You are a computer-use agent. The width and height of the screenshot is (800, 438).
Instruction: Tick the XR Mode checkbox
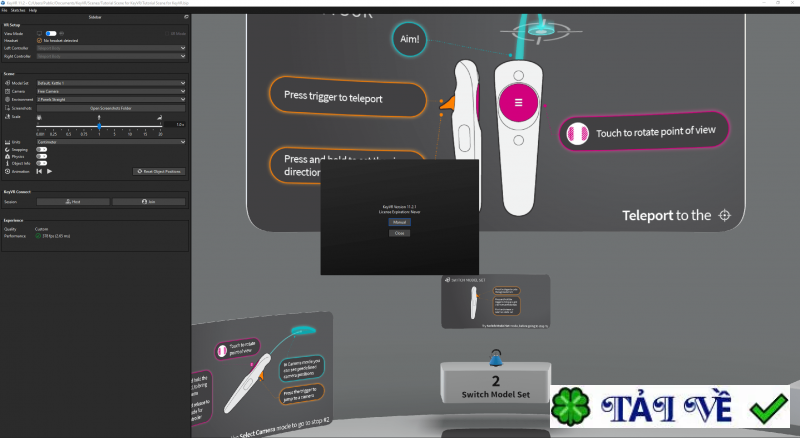point(167,34)
